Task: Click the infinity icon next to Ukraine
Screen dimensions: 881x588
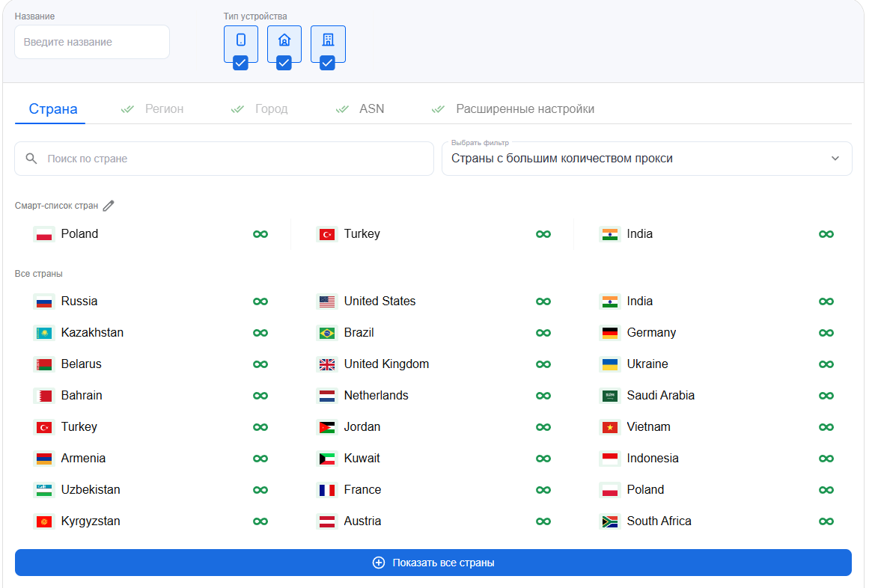Action: (x=826, y=364)
